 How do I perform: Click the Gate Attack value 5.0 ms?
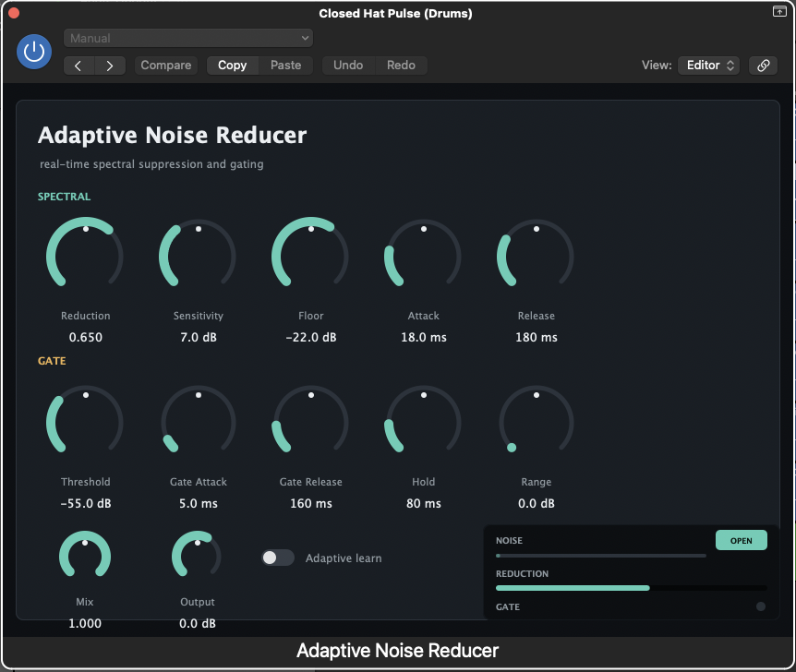click(198, 503)
